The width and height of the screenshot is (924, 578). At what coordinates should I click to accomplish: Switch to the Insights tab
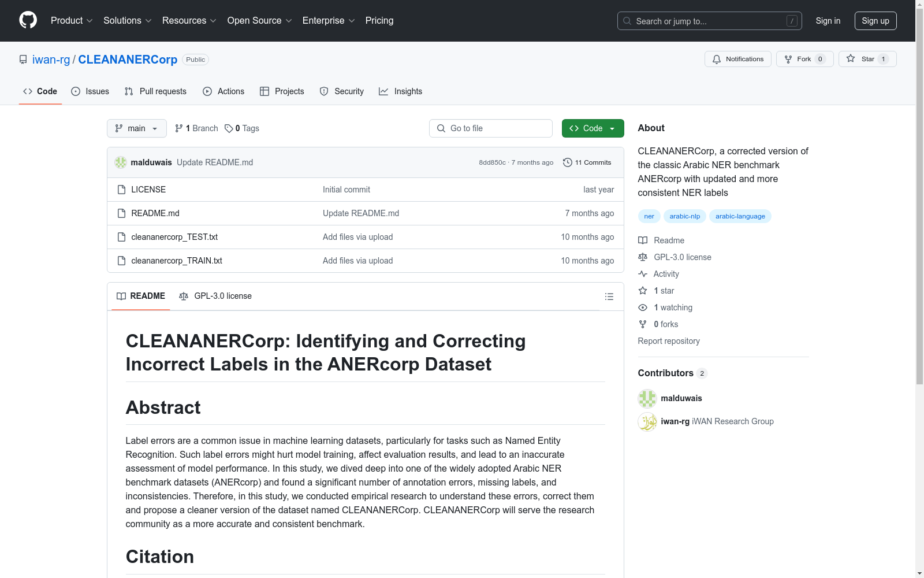point(401,91)
